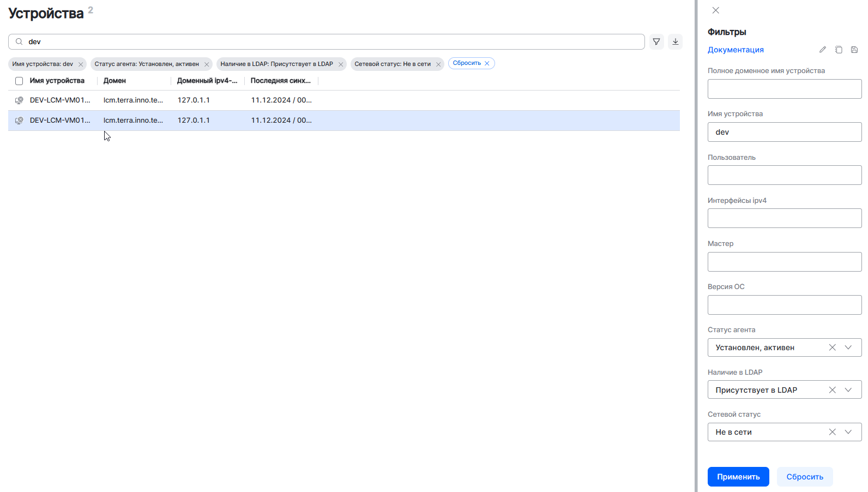
Task: Open the Документация link
Action: 735,50
